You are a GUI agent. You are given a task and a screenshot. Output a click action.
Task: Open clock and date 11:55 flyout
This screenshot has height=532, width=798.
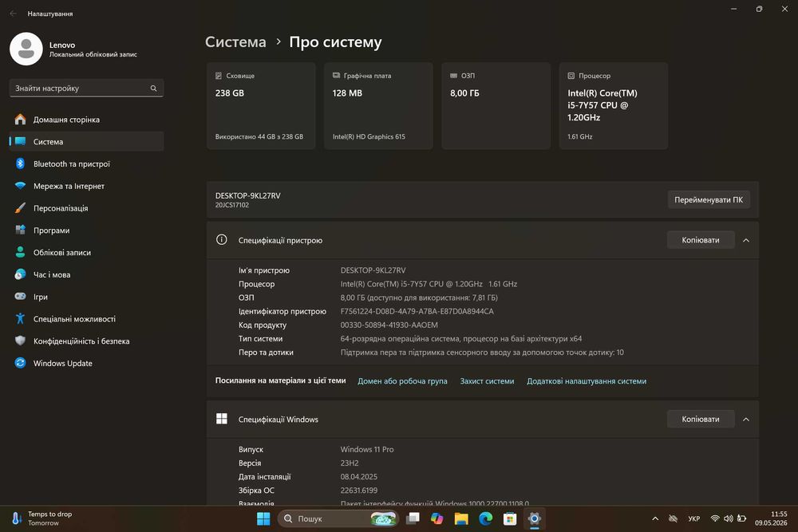tap(771, 518)
